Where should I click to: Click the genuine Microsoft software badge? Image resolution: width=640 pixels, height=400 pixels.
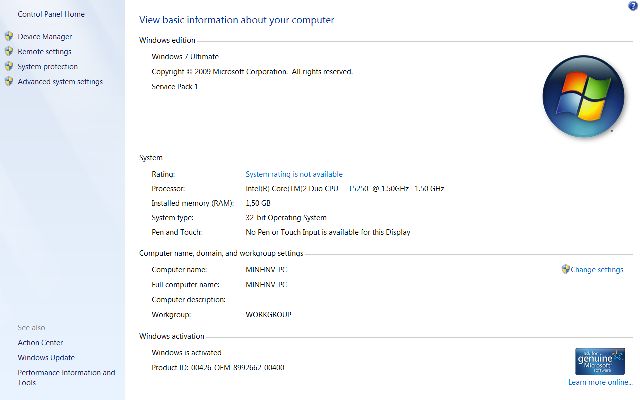point(600,361)
